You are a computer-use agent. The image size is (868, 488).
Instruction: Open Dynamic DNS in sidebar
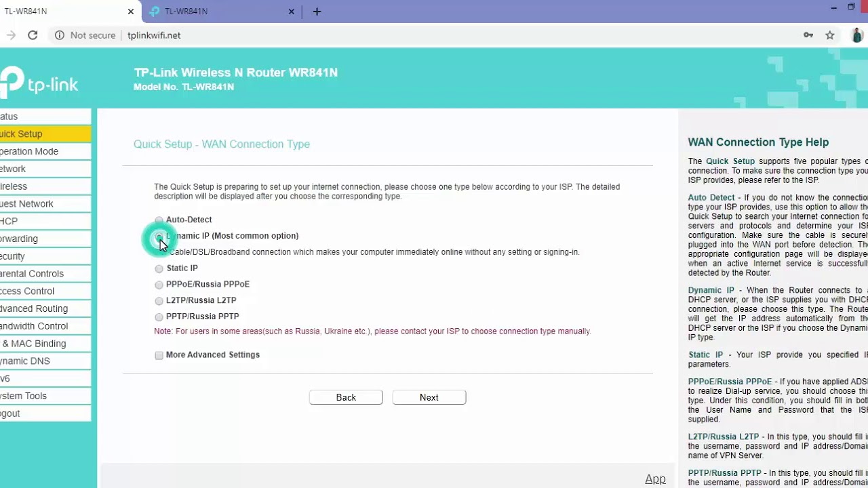(45, 361)
